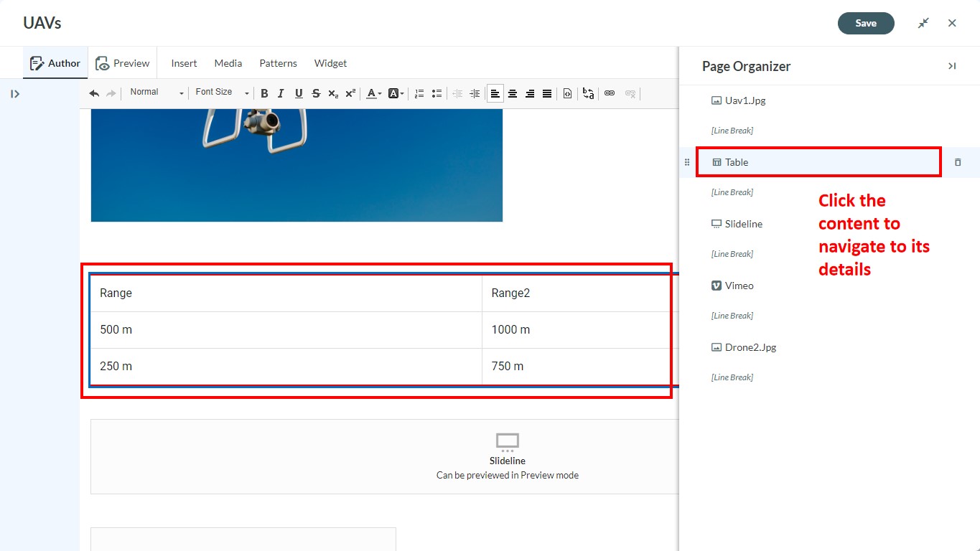Open the Insert menu
The width and height of the screenshot is (980, 551).
(x=184, y=63)
